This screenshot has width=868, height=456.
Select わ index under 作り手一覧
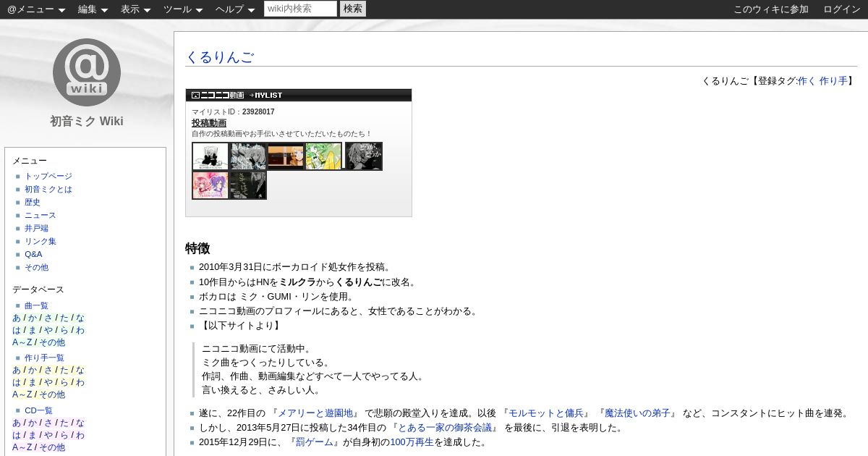point(80,382)
